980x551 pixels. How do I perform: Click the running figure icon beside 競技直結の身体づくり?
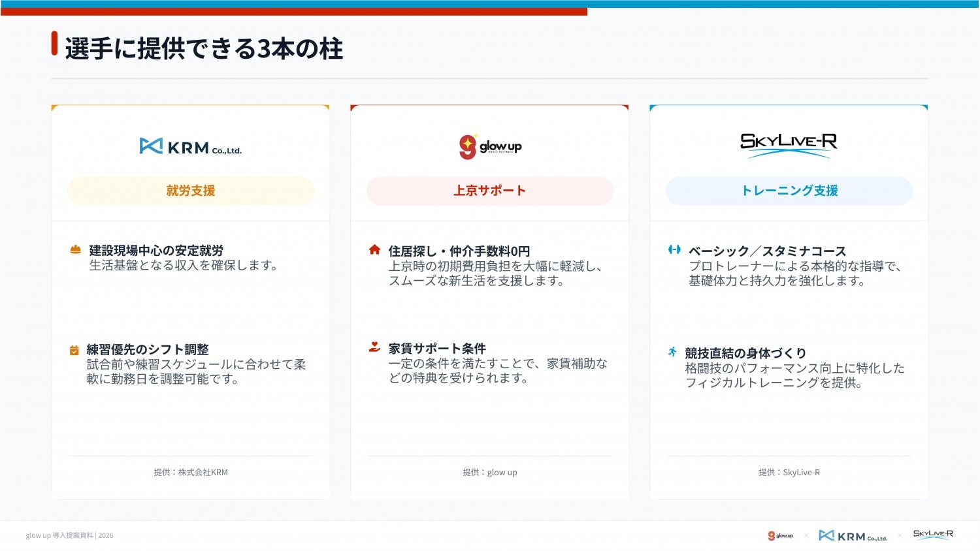[x=672, y=352]
